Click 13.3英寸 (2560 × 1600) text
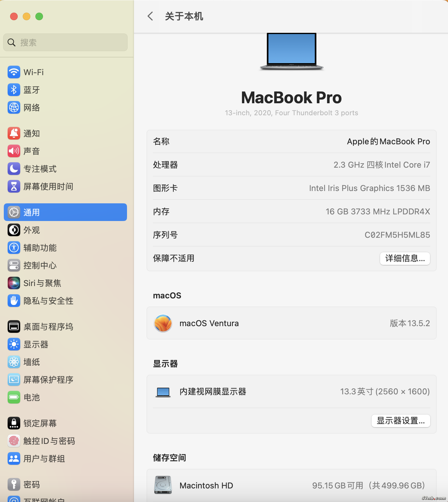The image size is (448, 502). click(x=385, y=391)
